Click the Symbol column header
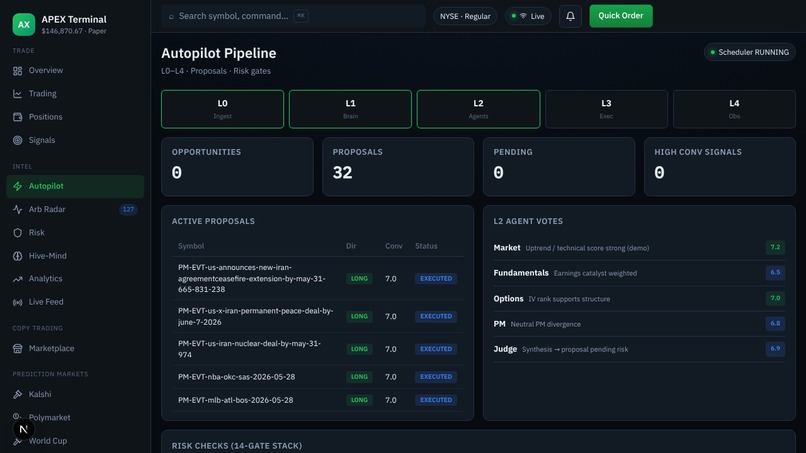Viewport: 806px width, 453px height. point(191,246)
